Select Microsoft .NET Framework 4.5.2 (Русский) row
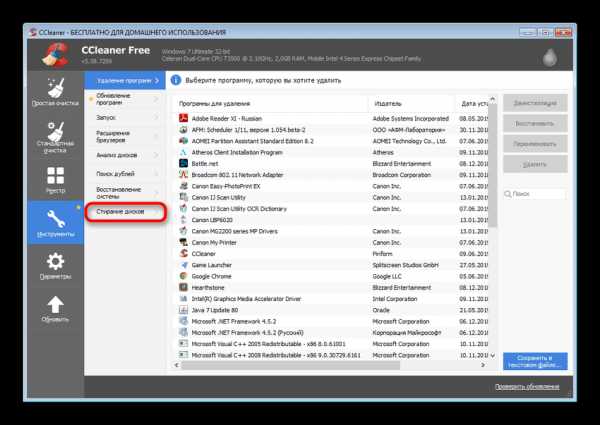600x425 pixels. (x=332, y=332)
